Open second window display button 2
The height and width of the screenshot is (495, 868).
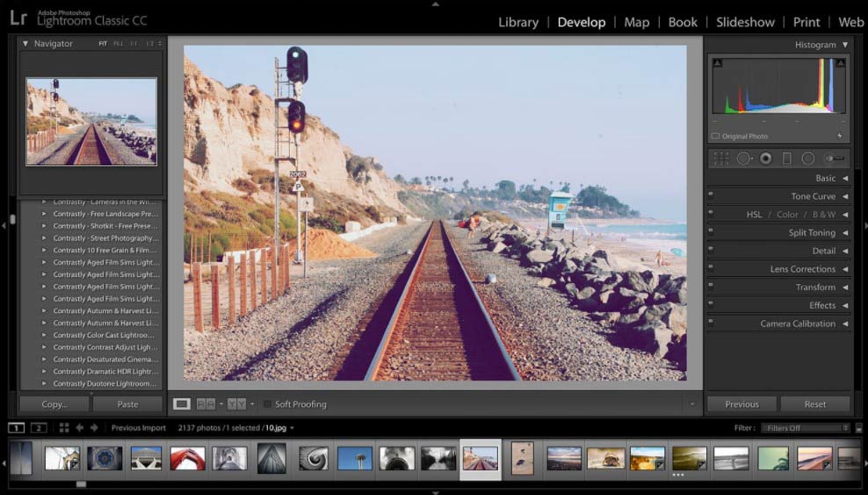click(39, 427)
